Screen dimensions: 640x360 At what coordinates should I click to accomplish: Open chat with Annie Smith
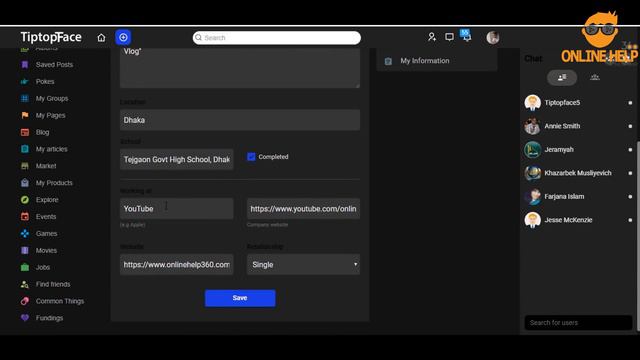point(578,126)
